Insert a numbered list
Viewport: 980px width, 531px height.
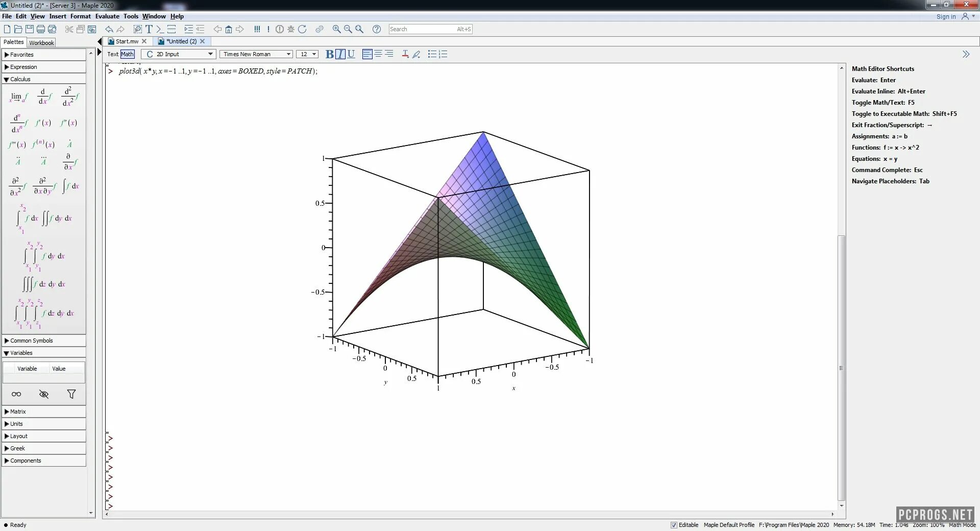[443, 54]
